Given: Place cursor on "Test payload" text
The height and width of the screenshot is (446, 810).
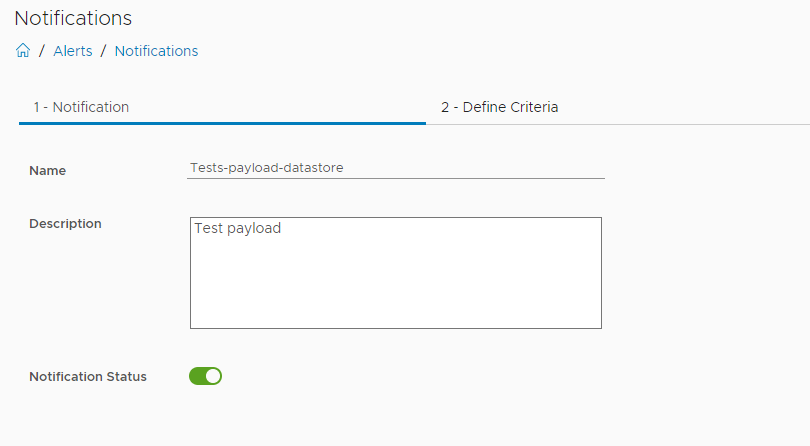Looking at the screenshot, I should pyautogui.click(x=238, y=229).
